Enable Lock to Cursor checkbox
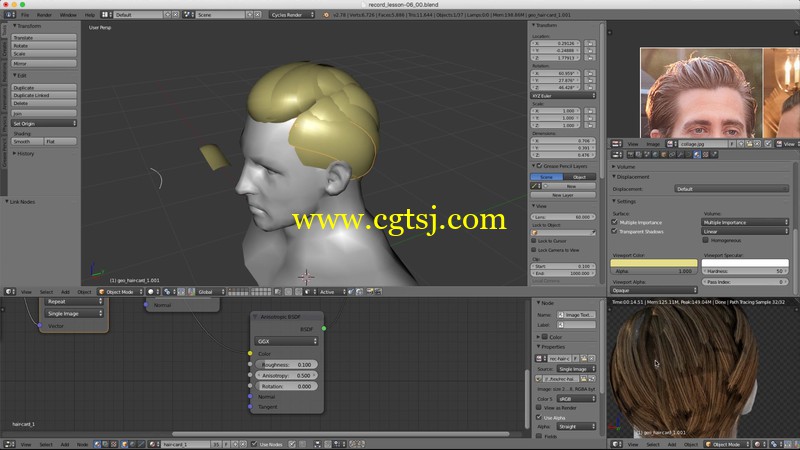Image resolution: width=800 pixels, height=450 pixels. point(534,241)
